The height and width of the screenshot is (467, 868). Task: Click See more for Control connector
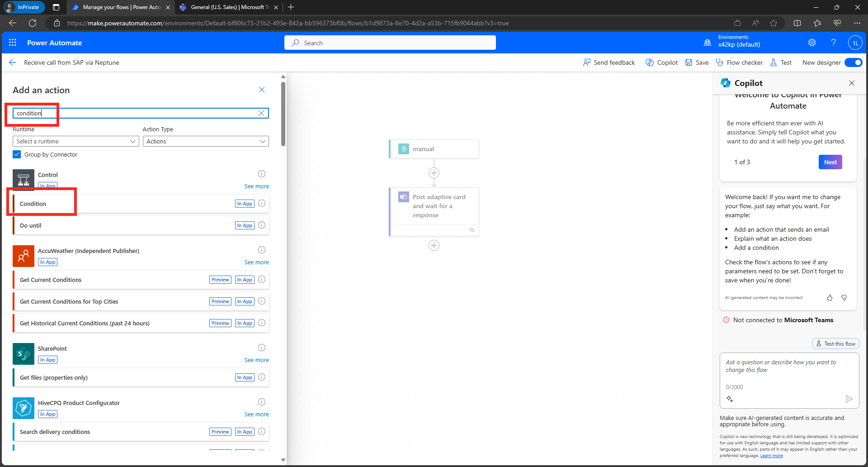pos(256,186)
